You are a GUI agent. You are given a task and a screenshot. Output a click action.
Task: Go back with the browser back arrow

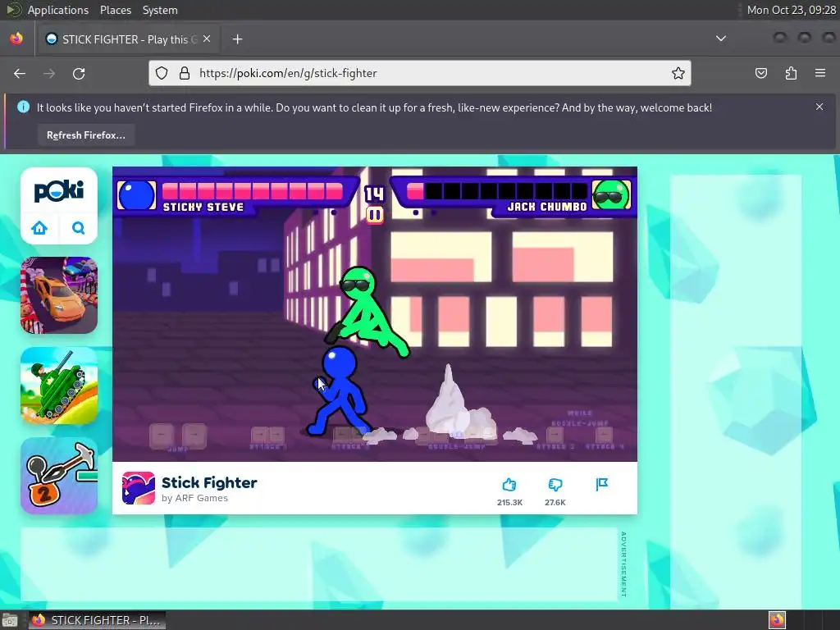(x=20, y=73)
